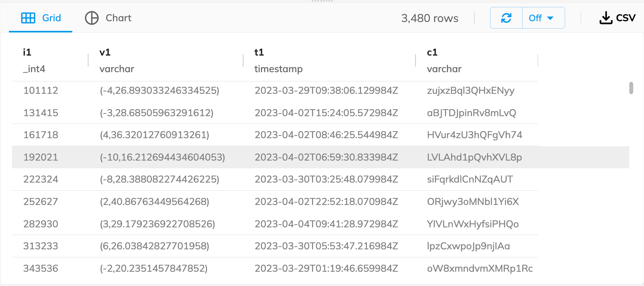Screen dimensions: 644x286
Task: Download results via CSV button
Action: [x=617, y=18]
